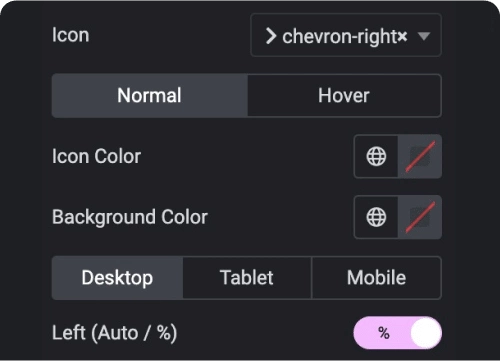This screenshot has height=361, width=500.
Task: Open the Background Color picker swatch
Action: click(420, 217)
